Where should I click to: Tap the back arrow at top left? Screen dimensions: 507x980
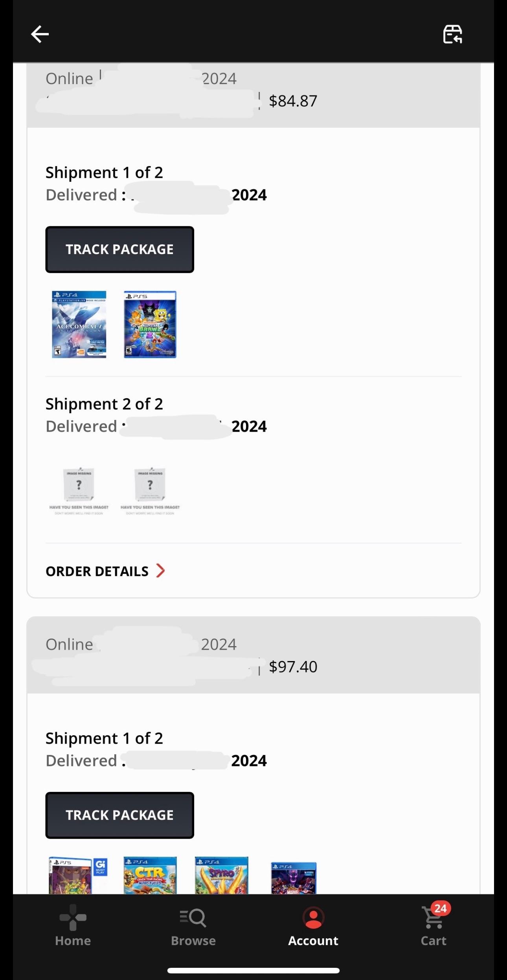click(x=39, y=34)
